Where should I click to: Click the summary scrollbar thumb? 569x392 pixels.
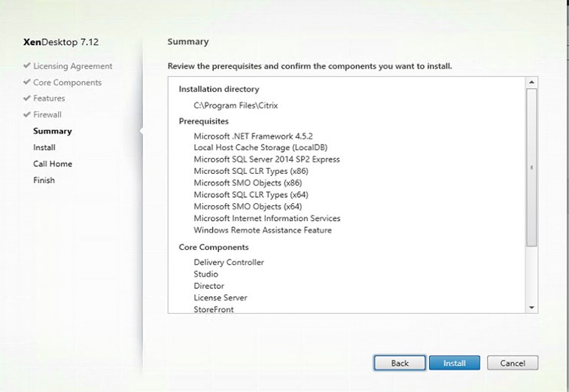click(x=531, y=168)
